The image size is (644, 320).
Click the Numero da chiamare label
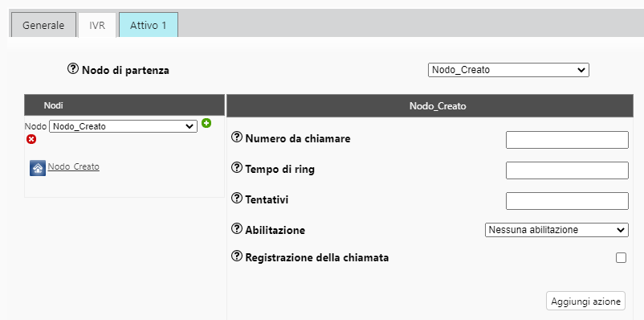pyautogui.click(x=298, y=138)
